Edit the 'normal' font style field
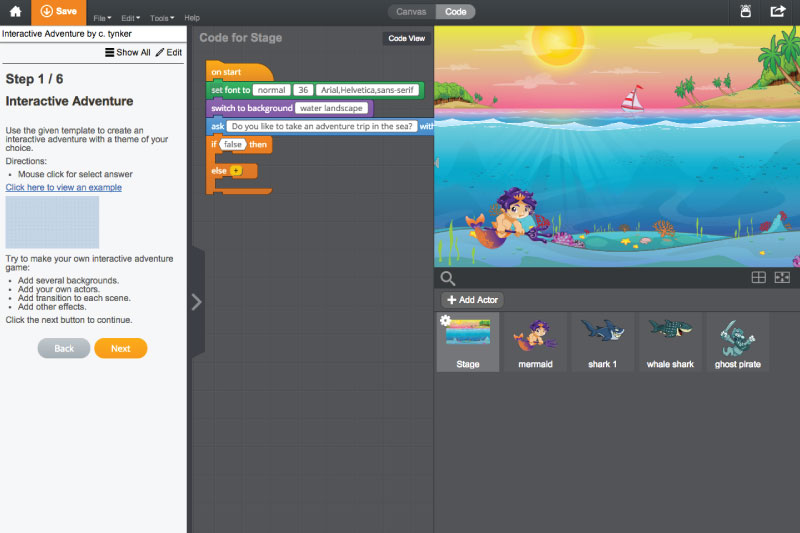800x533 pixels. [271, 90]
